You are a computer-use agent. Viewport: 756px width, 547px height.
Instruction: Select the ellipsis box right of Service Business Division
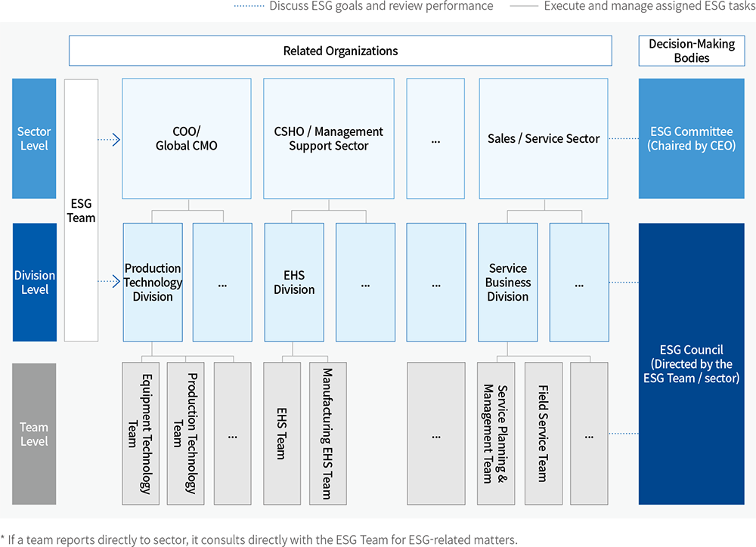(x=579, y=283)
